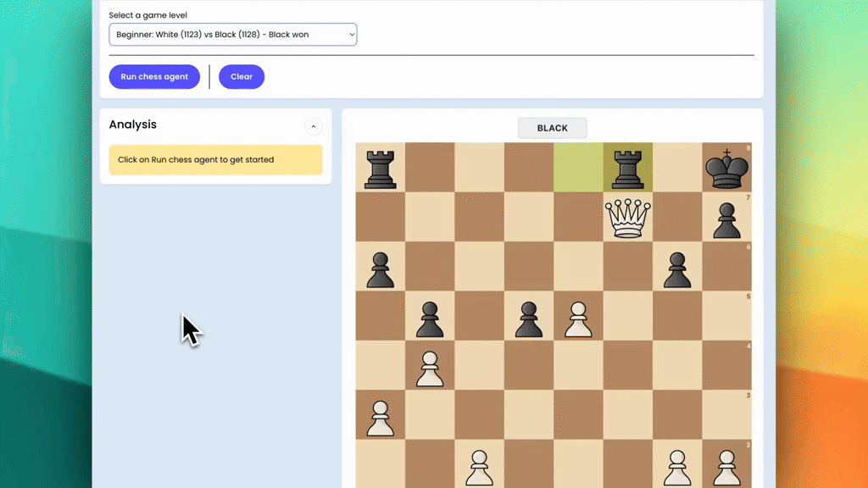868x488 pixels.
Task: Click the 'Click on Run chess agent' notice
Action: [x=215, y=160]
